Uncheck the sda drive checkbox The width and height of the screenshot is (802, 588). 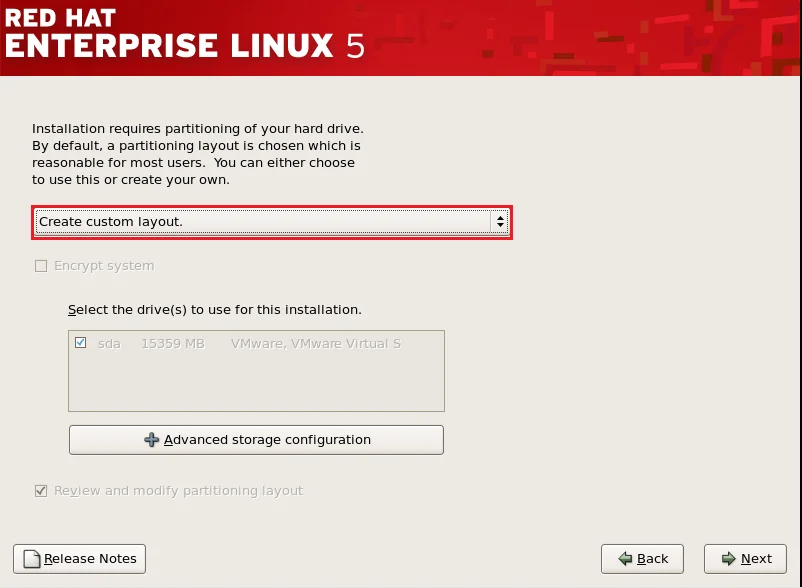(x=80, y=343)
